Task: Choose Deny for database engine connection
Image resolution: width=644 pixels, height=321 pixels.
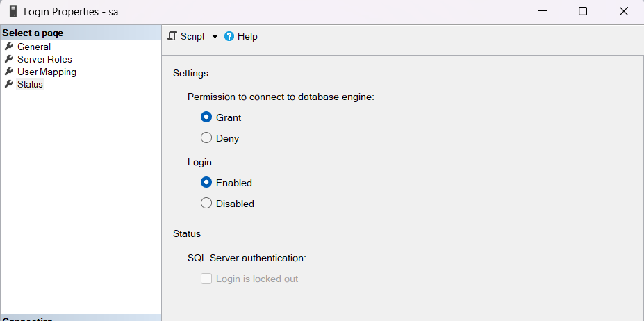Action: pos(206,138)
